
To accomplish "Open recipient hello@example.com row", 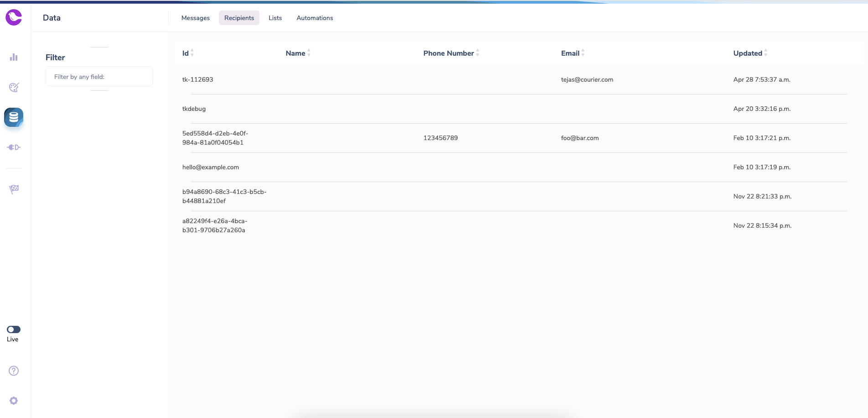I will coord(211,167).
